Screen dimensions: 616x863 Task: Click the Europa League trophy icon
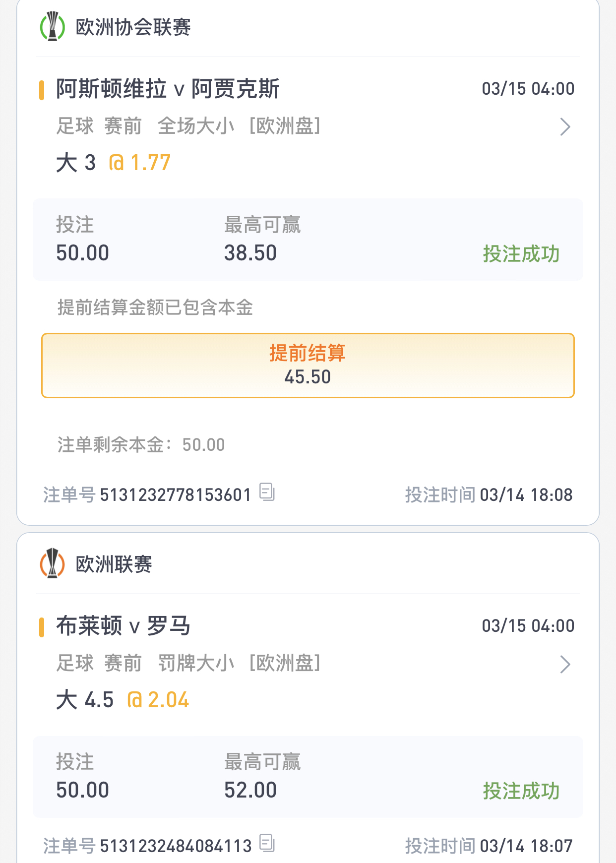(x=52, y=564)
